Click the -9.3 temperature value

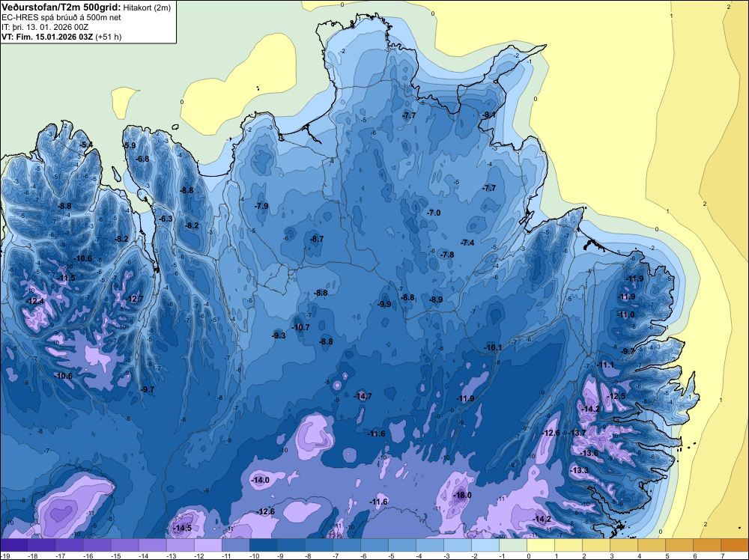coord(279,335)
